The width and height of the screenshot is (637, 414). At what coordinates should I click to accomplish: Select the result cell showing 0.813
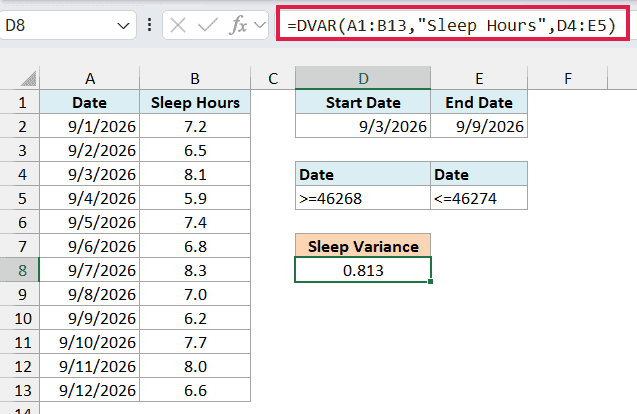(363, 270)
